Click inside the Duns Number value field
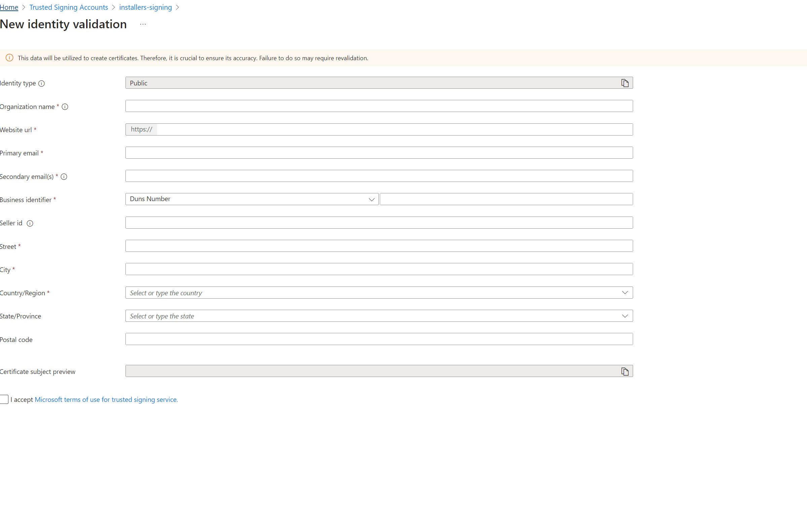The height and width of the screenshot is (532, 807). pyautogui.click(x=506, y=199)
